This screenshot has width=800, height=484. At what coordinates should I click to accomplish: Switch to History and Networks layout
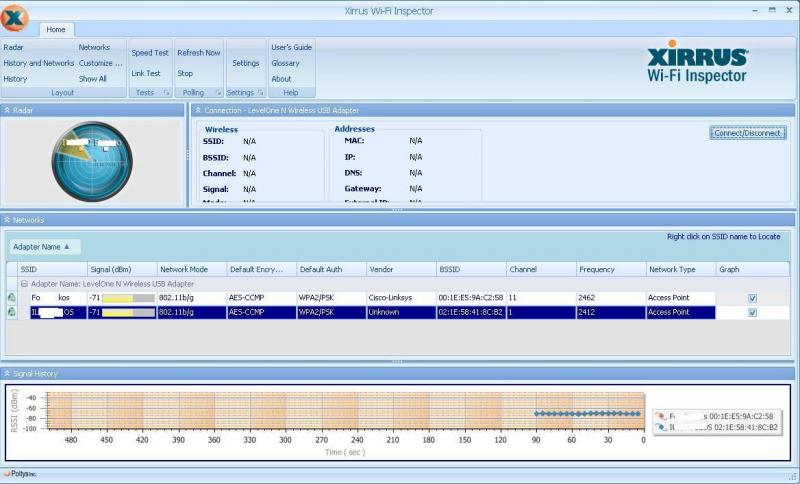pos(39,63)
